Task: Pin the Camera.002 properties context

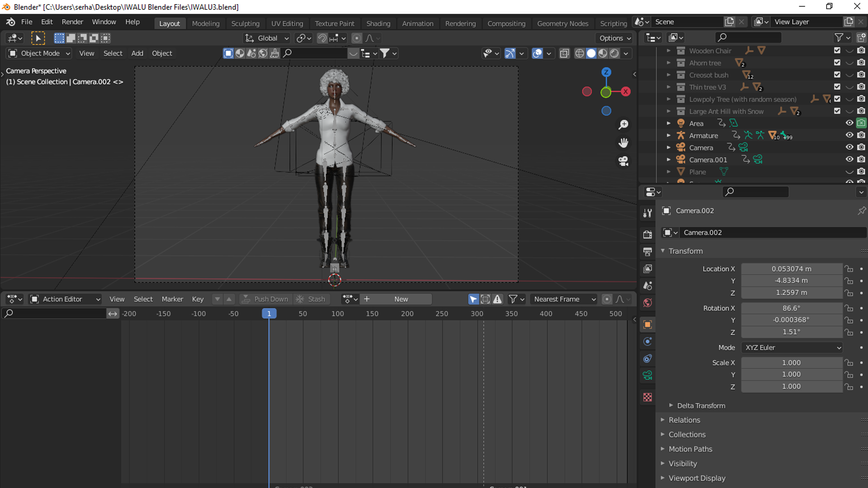Action: (862, 211)
